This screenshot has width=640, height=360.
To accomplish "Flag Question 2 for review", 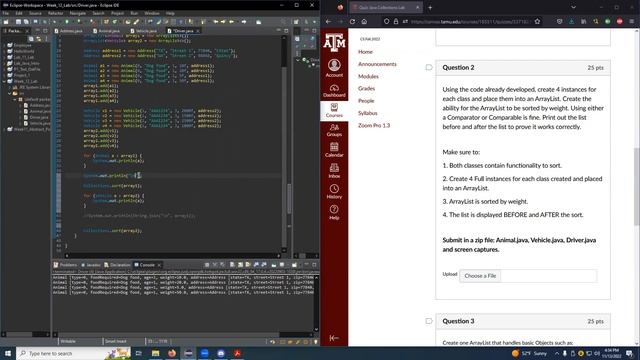I will 429,67.
